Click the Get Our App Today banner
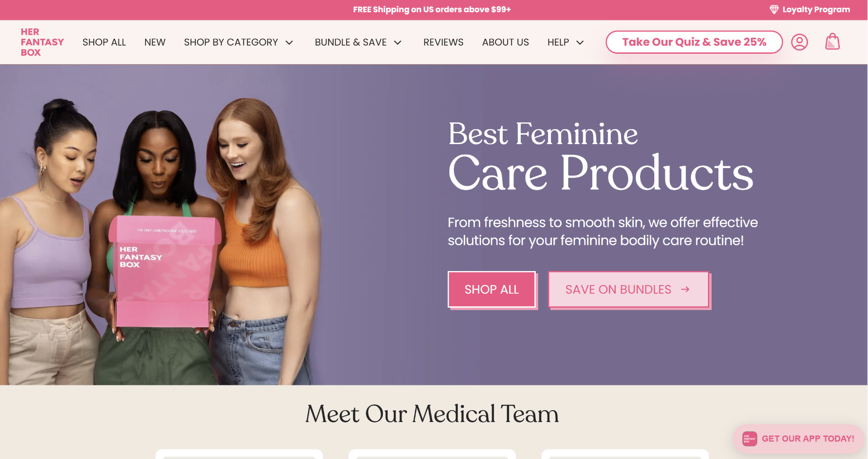The height and width of the screenshot is (459, 868). [807, 438]
